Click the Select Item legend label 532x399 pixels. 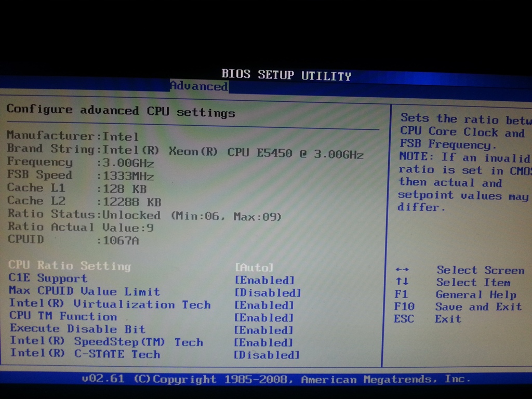point(473,282)
